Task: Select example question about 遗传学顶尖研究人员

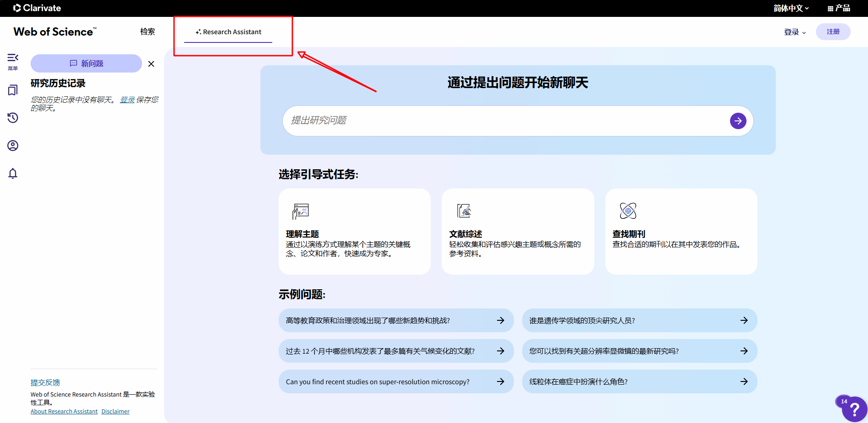Action: pyautogui.click(x=640, y=320)
